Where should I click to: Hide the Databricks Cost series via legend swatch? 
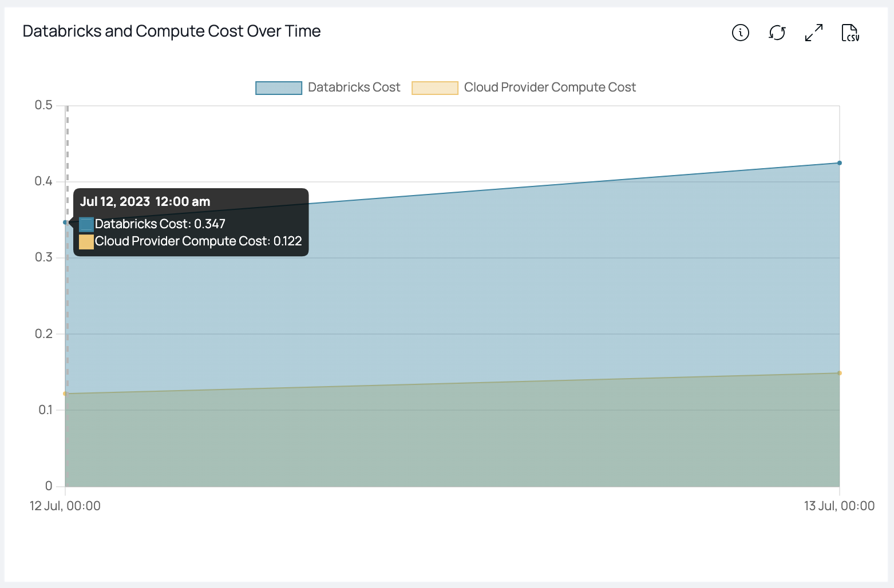tap(279, 87)
